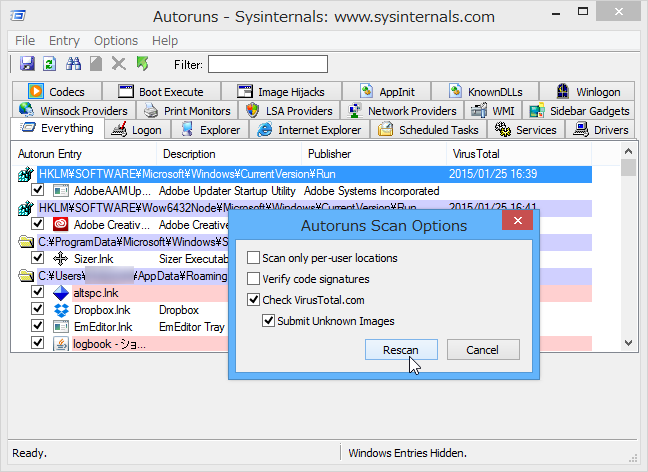This screenshot has width=648, height=472.
Task: Open the Help menu
Action: coord(165,41)
